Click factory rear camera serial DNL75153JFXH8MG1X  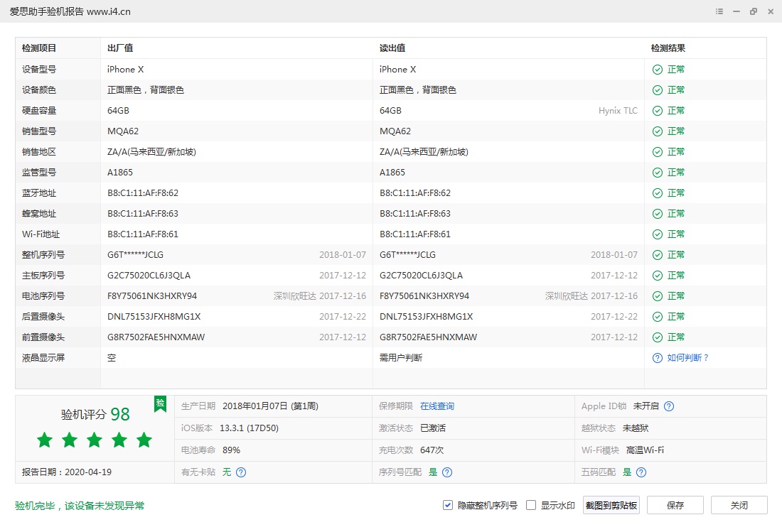[154, 317]
